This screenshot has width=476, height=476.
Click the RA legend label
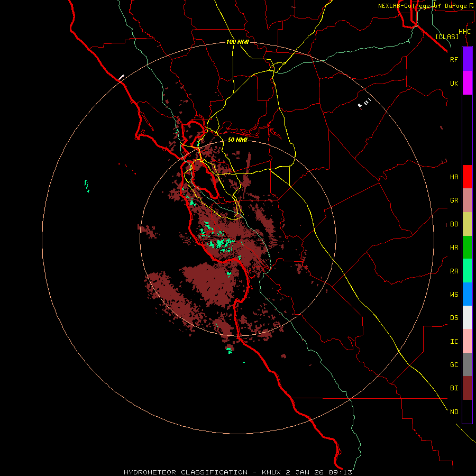(454, 271)
